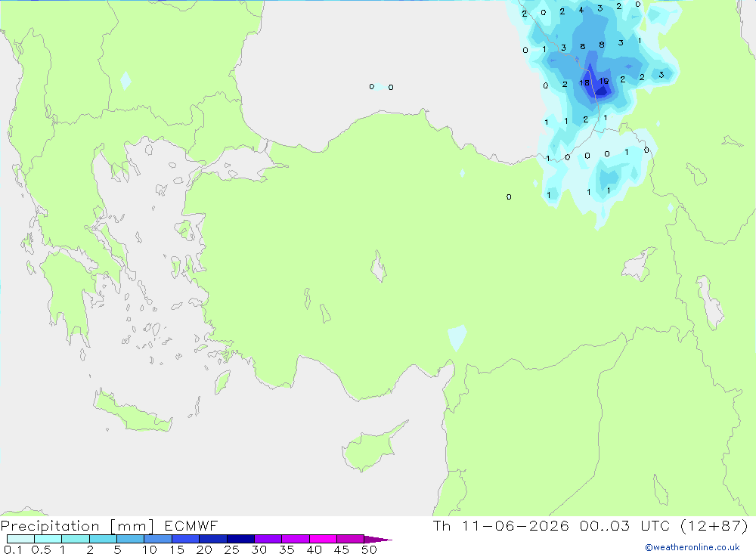The width and height of the screenshot is (756, 554).
Task: Pick the legend swatch between 10 and 15
Action: click(x=158, y=539)
